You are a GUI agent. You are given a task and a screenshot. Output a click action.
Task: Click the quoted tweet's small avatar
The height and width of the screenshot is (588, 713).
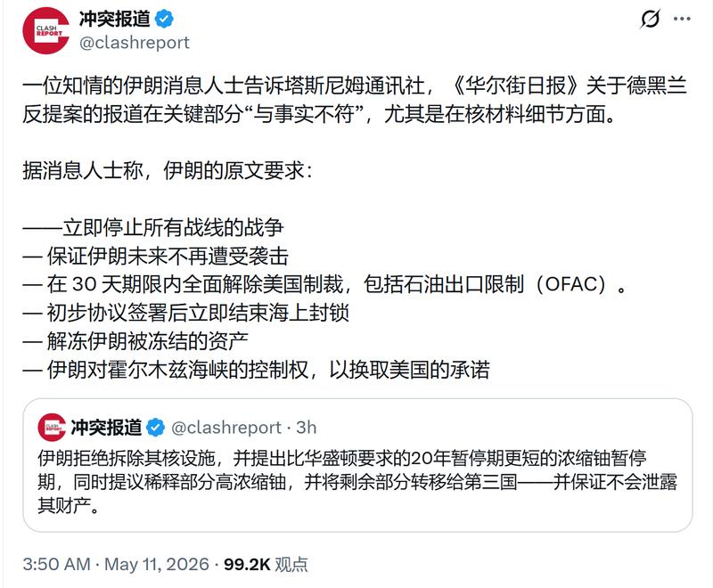click(x=52, y=427)
